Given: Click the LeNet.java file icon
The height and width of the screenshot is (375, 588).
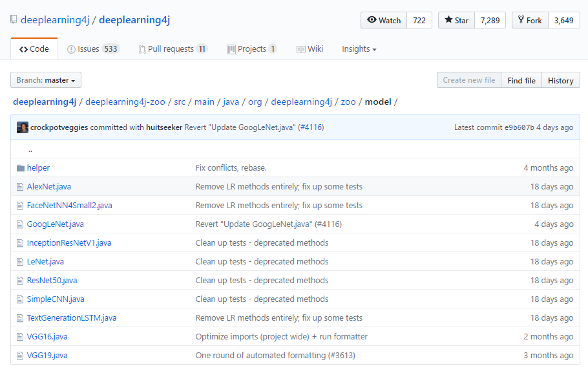Looking at the screenshot, I should pyautogui.click(x=20, y=262).
